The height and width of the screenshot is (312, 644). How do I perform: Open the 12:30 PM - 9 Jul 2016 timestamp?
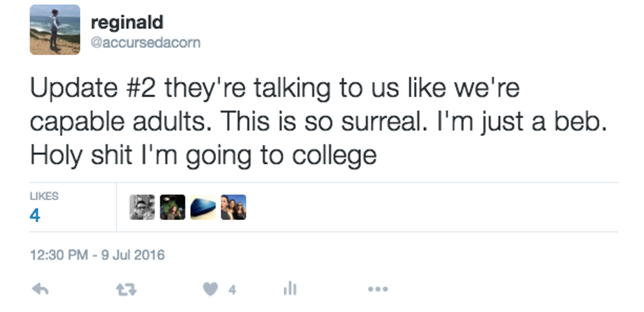[97, 255]
